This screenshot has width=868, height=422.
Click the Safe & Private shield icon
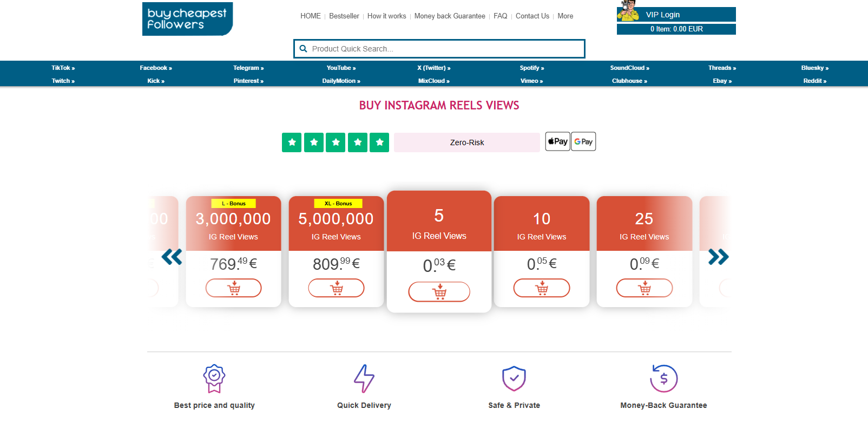coord(514,379)
